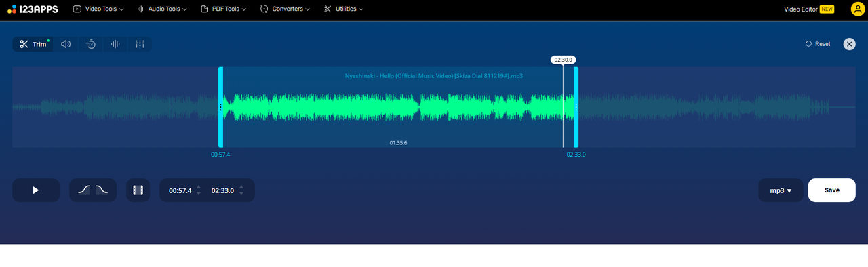The width and height of the screenshot is (868, 267).
Task: Select the Volume tool icon
Action: point(66,44)
